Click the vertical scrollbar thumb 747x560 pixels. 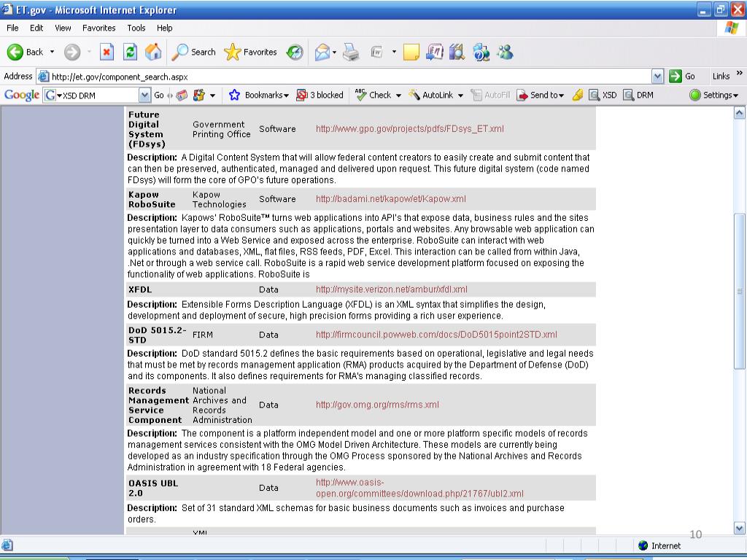[740, 290]
